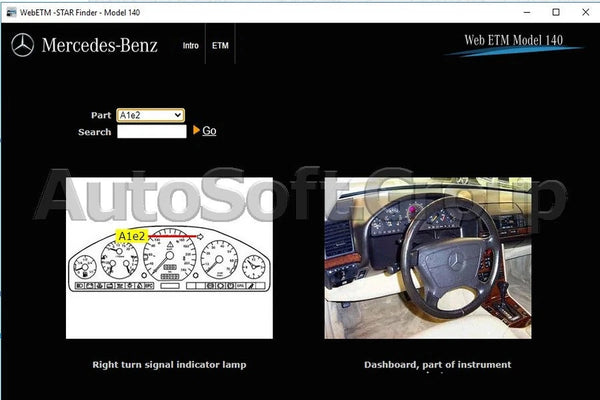Click the Mercedes-Benz wordmark
The height and width of the screenshot is (400, 600).
100,45
